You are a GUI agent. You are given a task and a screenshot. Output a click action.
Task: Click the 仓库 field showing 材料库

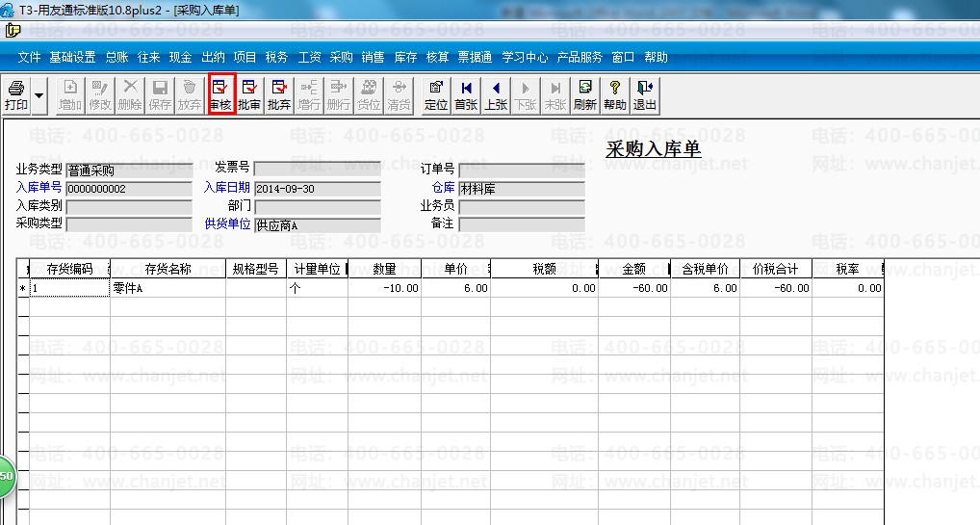pos(522,189)
